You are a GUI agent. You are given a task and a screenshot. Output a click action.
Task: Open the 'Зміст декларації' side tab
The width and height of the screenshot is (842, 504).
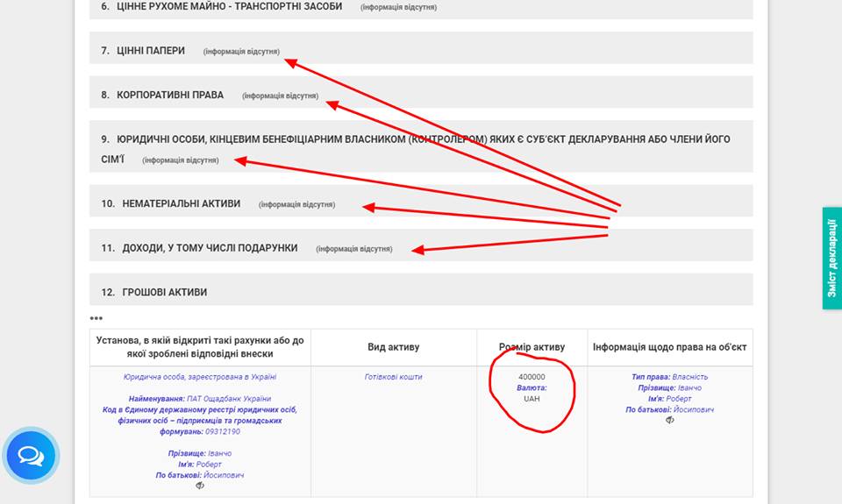click(x=831, y=259)
